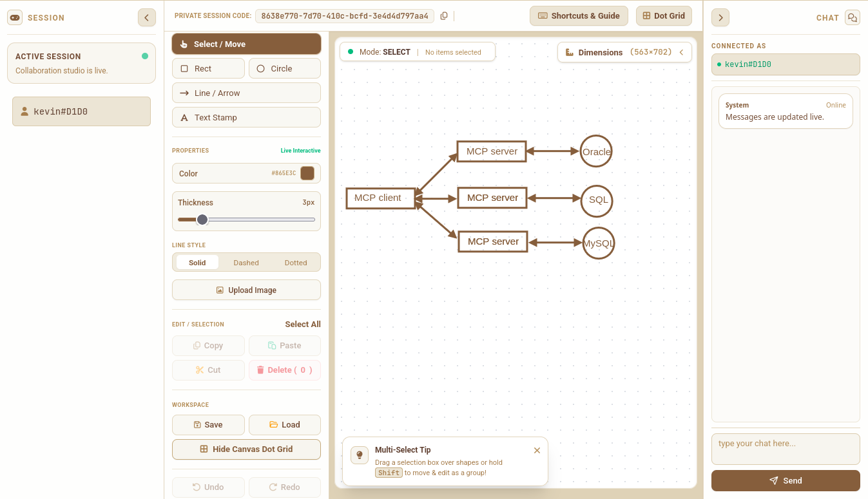
Task: Select user kevin#D1D0 in session list
Action: point(81,111)
